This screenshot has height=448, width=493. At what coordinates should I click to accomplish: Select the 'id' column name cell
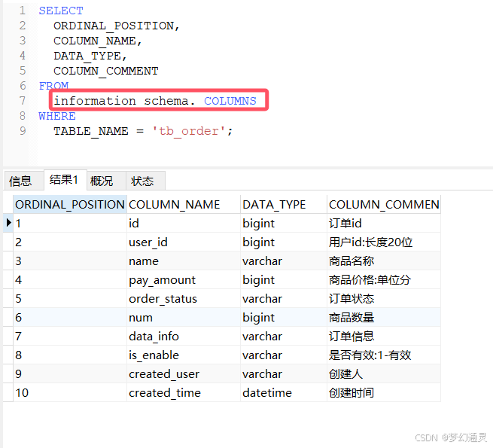(184, 224)
